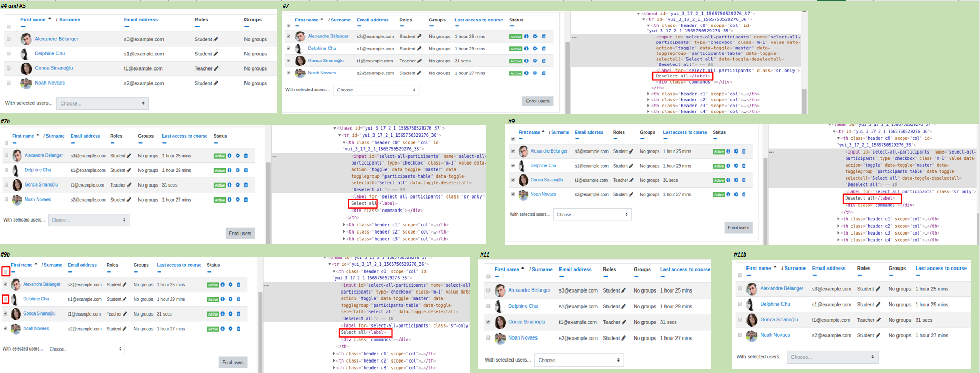Click Noah Novaes role pencil in panel #4 and #5

216,83
